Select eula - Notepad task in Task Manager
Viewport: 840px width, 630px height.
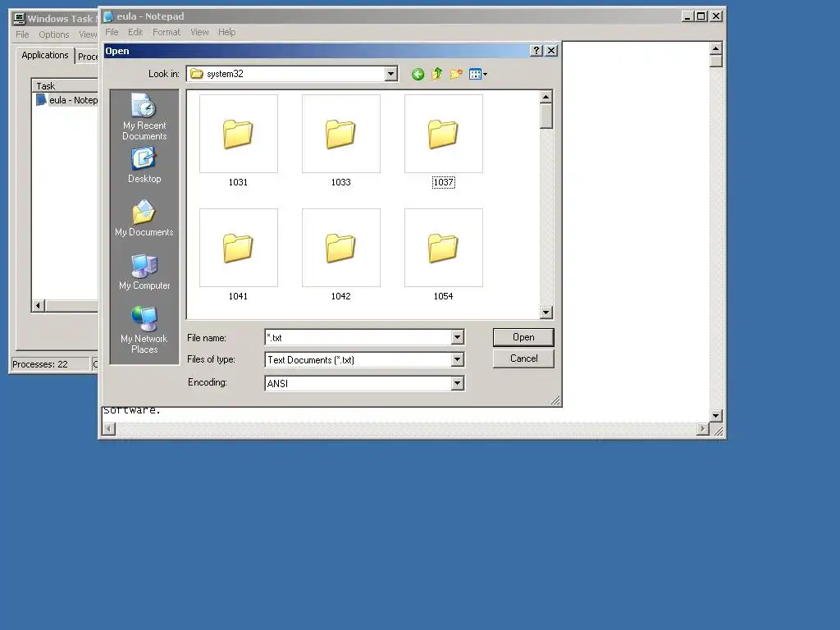pyautogui.click(x=67, y=100)
